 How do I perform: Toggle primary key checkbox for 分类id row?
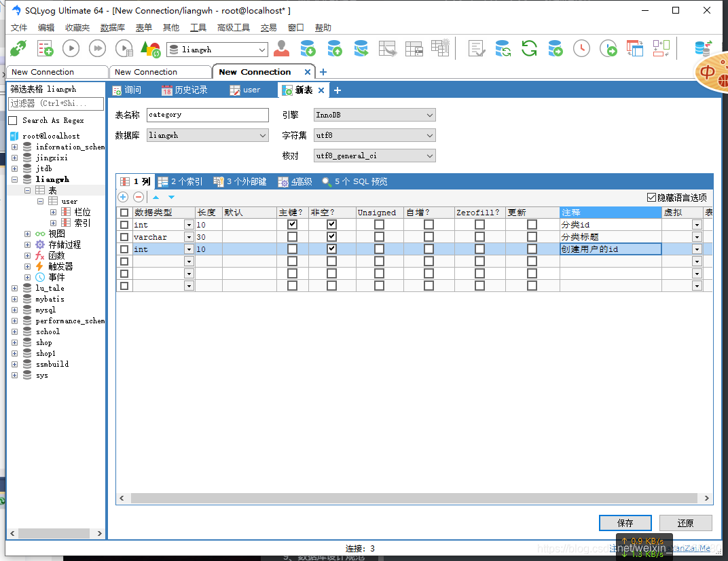(292, 224)
